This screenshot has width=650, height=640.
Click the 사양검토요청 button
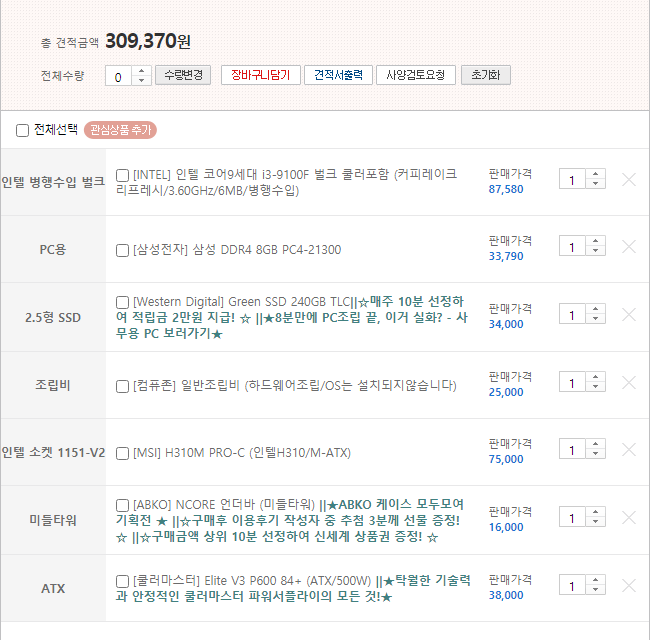[x=416, y=75]
